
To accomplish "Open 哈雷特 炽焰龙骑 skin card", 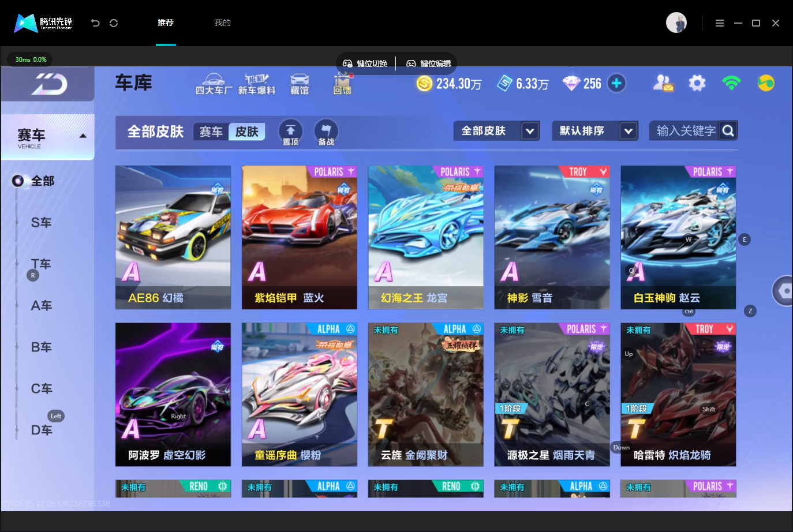I will (678, 395).
